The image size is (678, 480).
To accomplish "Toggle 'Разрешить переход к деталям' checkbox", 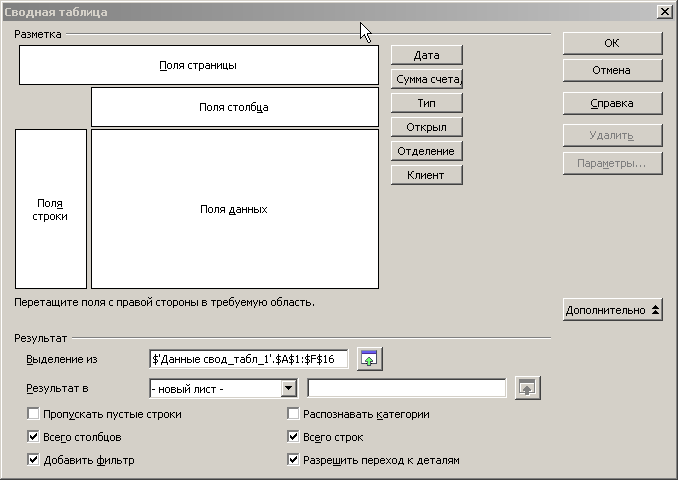I will click(x=294, y=460).
